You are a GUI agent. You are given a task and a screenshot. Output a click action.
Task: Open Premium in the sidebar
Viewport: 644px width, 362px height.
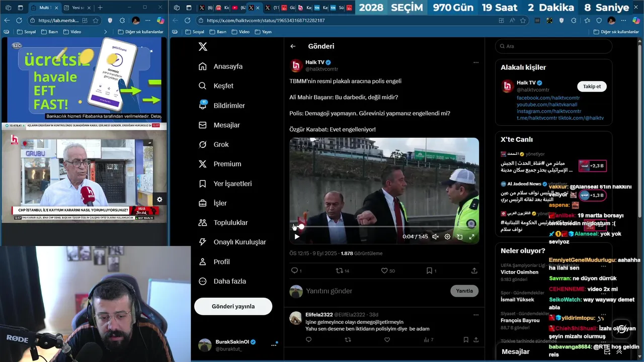(220, 164)
